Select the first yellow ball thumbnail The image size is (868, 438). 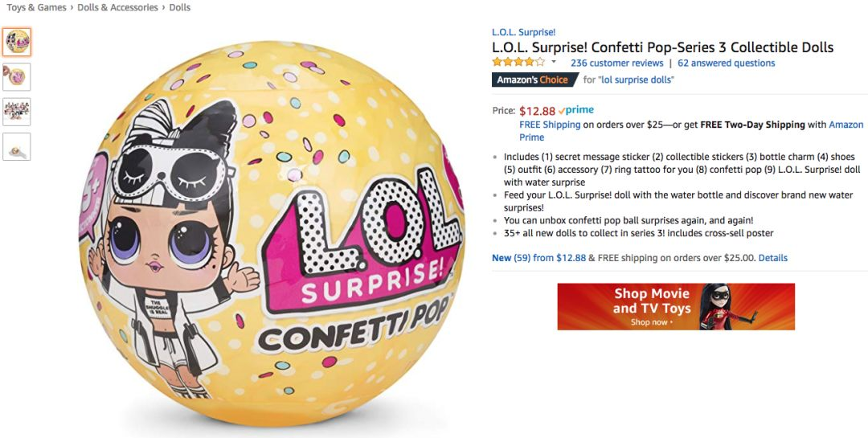pos(17,42)
